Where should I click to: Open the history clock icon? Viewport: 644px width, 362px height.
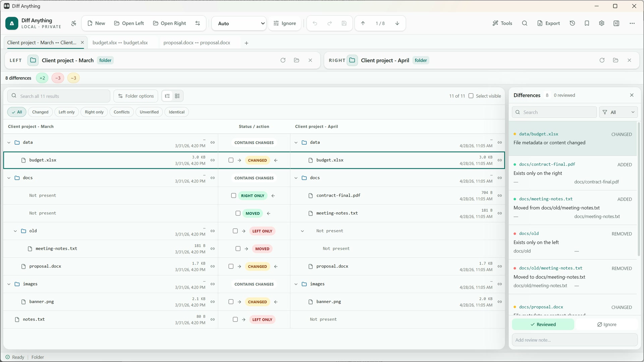click(x=572, y=23)
